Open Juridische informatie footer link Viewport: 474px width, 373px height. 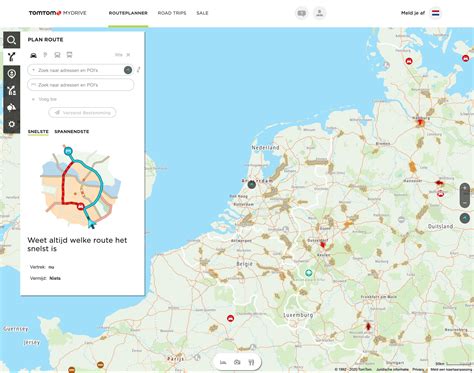pyautogui.click(x=392, y=369)
